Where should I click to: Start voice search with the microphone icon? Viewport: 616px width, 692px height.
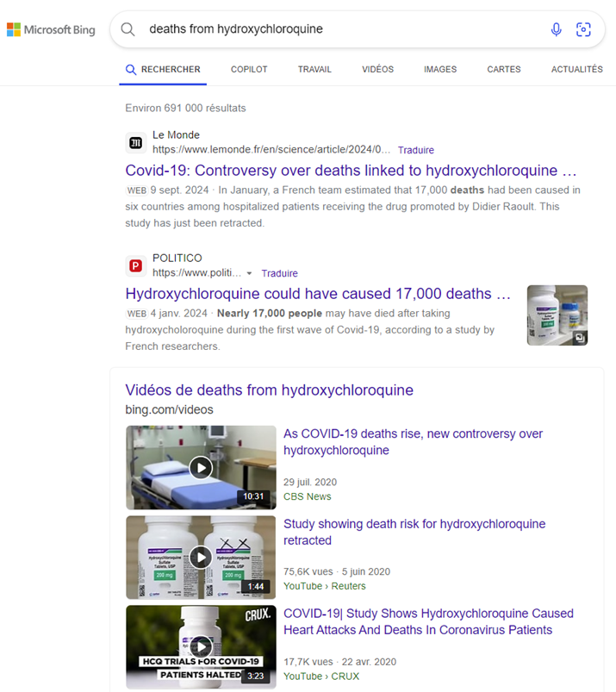[556, 29]
